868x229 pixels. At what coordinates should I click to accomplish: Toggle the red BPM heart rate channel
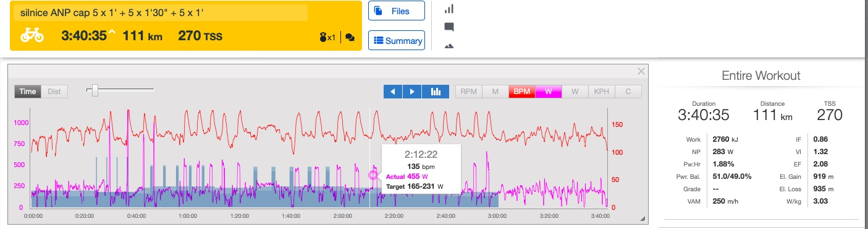coord(522,92)
